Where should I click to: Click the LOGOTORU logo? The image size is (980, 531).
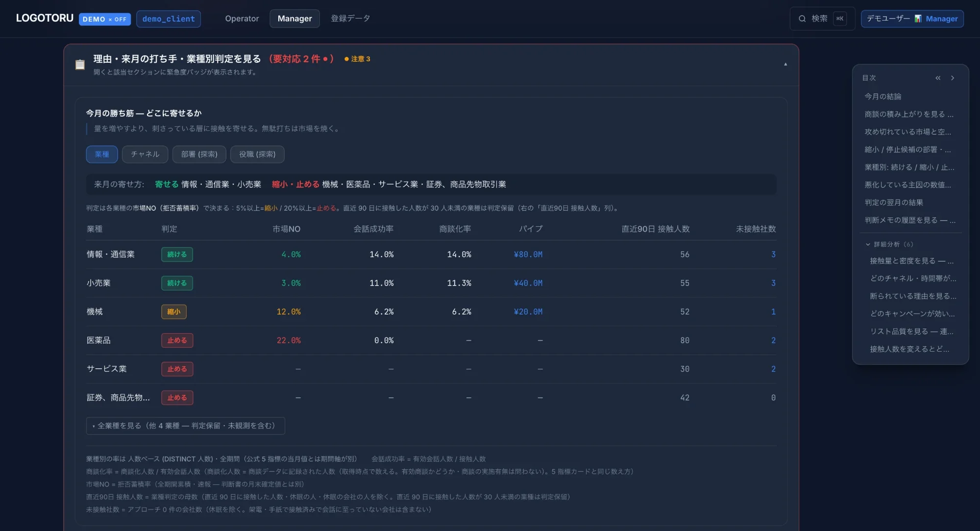pos(45,18)
